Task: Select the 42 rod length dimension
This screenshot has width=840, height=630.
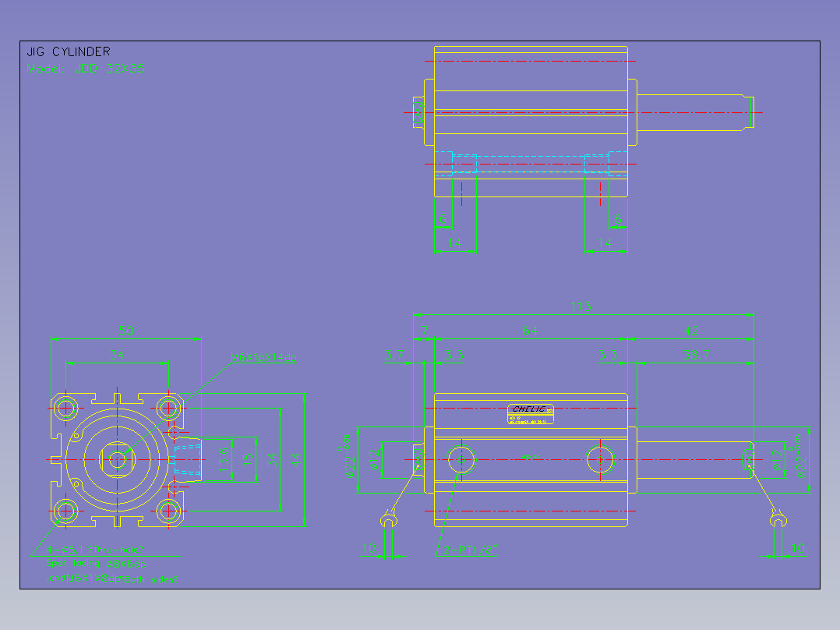Action: point(691,331)
